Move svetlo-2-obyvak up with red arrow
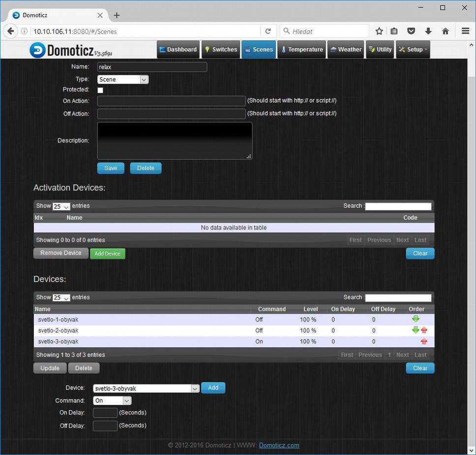This screenshot has width=476, height=455. click(x=424, y=330)
